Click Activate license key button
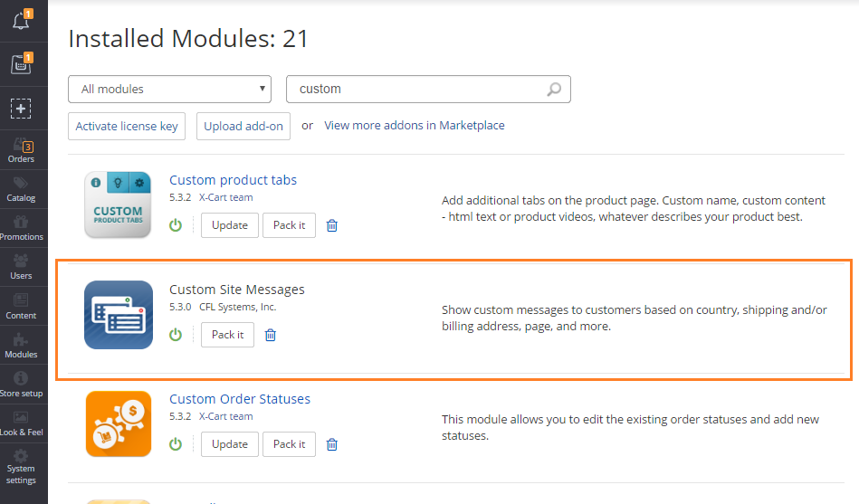 click(127, 126)
